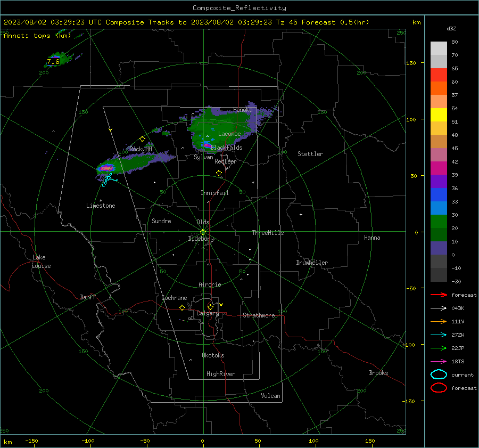Select the yellow swatch between 54 and 51
The image size is (479, 448).
tap(439, 115)
